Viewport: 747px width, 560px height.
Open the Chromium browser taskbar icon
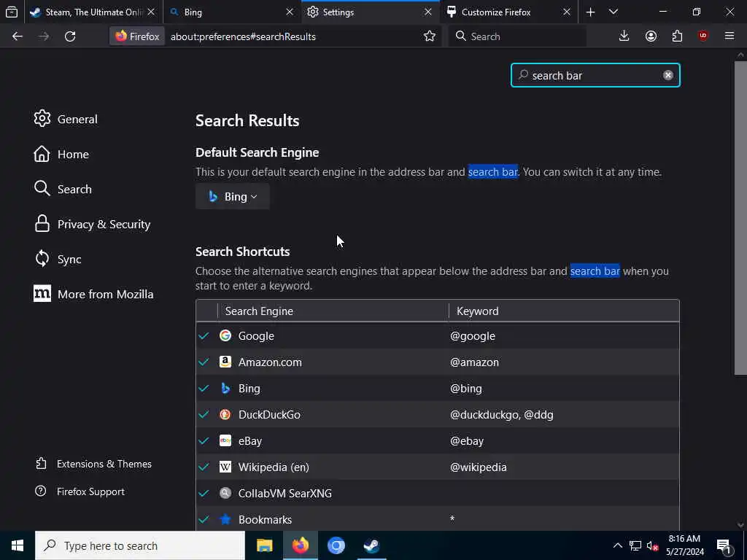pos(336,545)
